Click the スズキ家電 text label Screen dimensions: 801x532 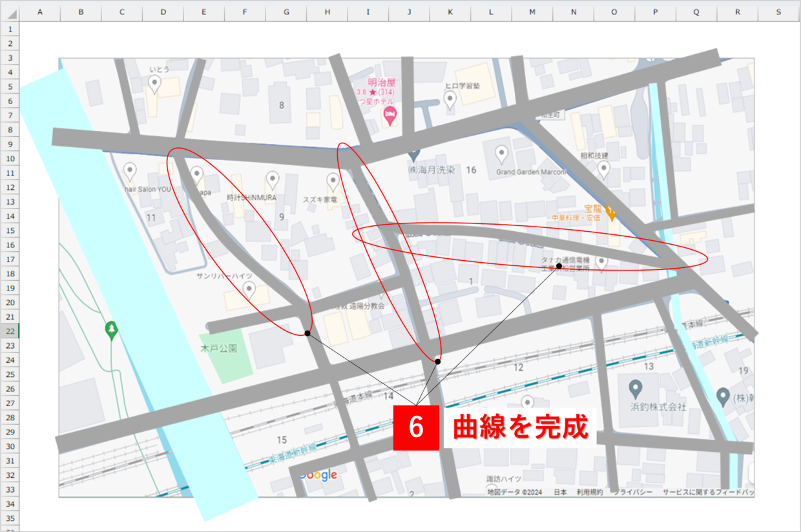pos(320,200)
